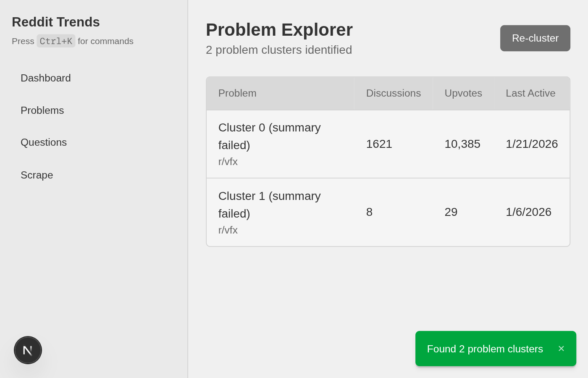Click the Upvotes column header
Image resolution: width=588 pixels, height=378 pixels.
(x=463, y=93)
